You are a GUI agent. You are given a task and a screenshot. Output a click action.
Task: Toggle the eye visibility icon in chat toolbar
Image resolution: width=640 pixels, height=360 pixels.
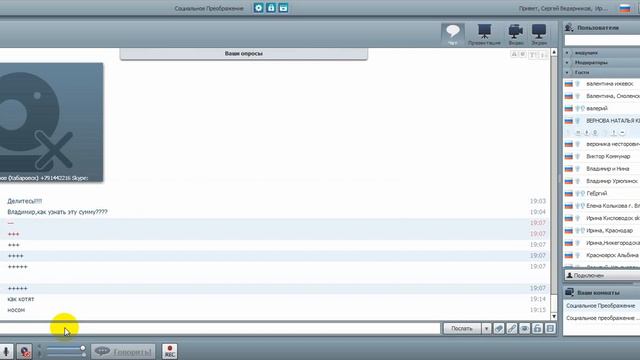(524, 329)
